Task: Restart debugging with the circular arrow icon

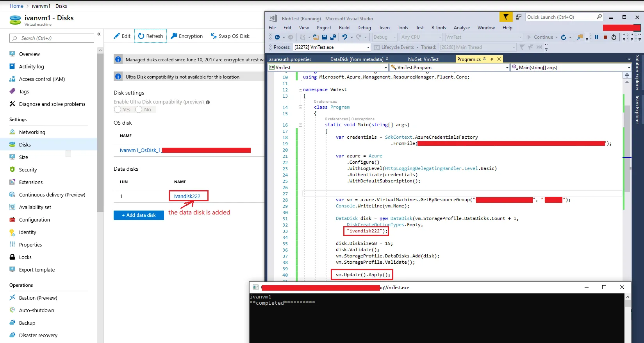Action: click(614, 37)
